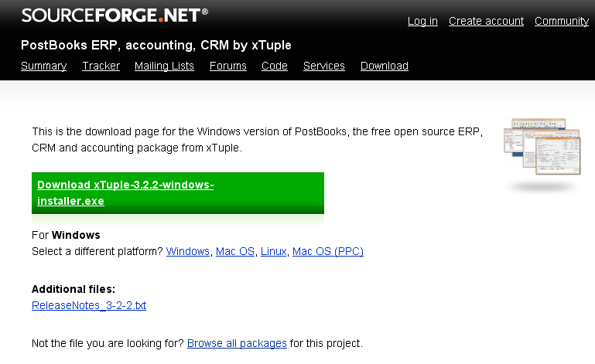Navigate to Services
The image size is (595, 364).
coord(324,66)
